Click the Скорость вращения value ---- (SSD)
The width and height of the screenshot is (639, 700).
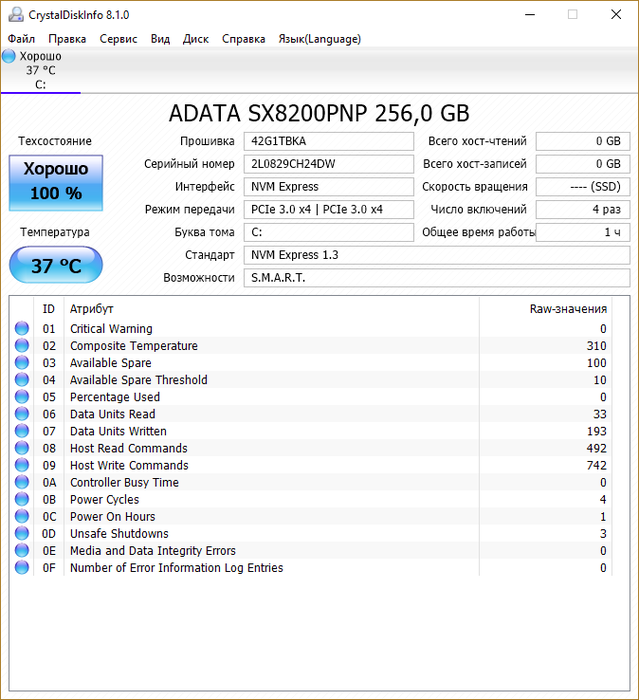point(583,187)
